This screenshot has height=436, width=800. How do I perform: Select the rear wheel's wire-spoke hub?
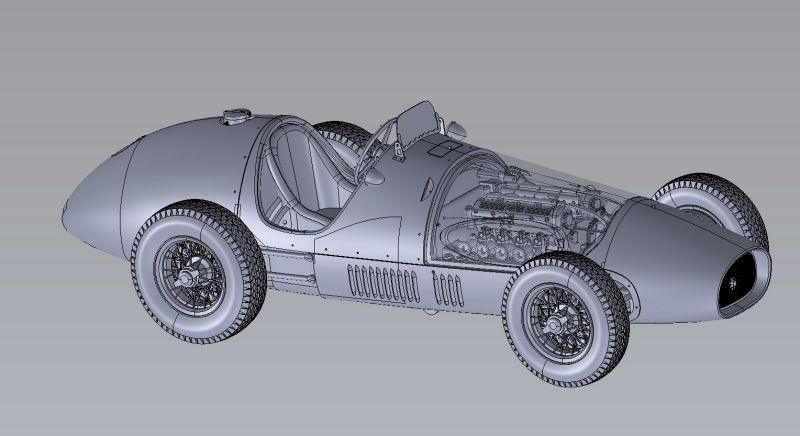[190, 277]
